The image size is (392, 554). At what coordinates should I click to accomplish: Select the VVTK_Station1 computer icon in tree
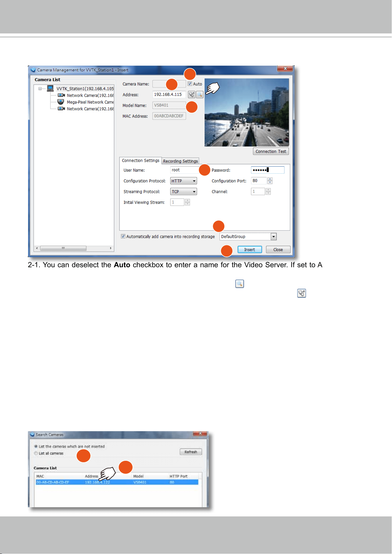50,88
